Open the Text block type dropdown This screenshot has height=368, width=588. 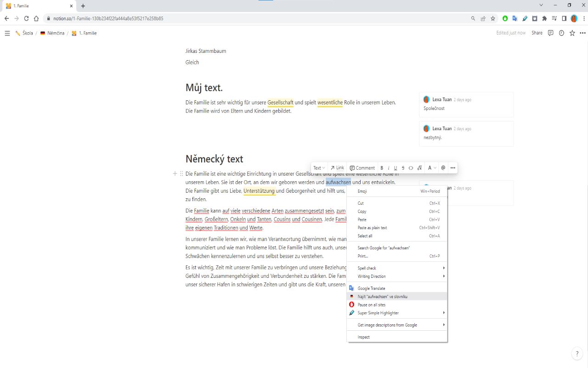click(x=319, y=168)
